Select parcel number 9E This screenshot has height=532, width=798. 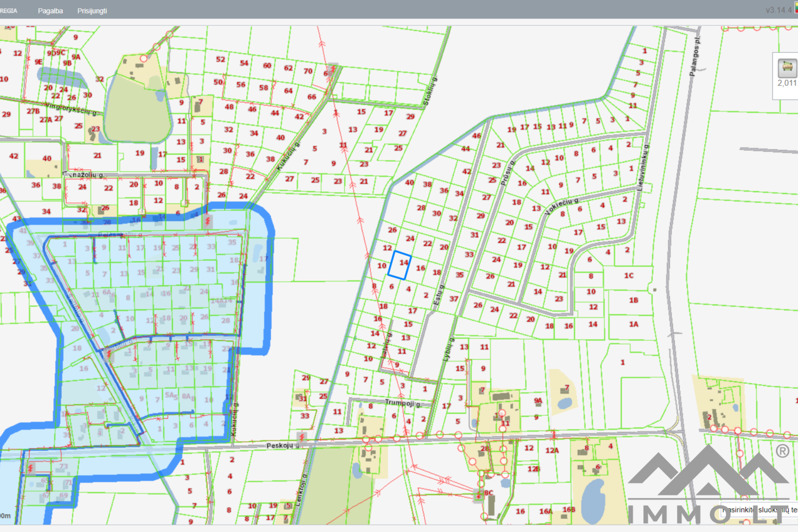click(38, 62)
